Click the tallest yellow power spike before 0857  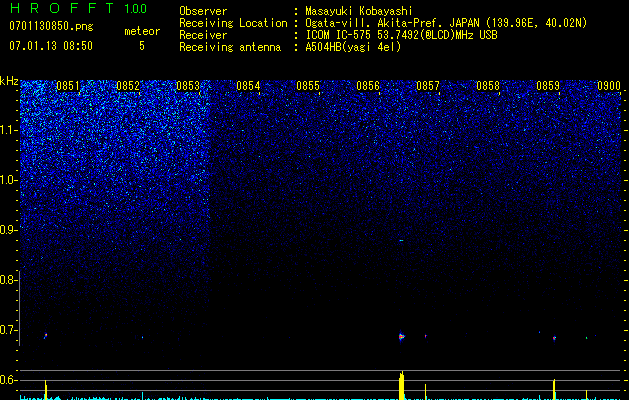402,385
